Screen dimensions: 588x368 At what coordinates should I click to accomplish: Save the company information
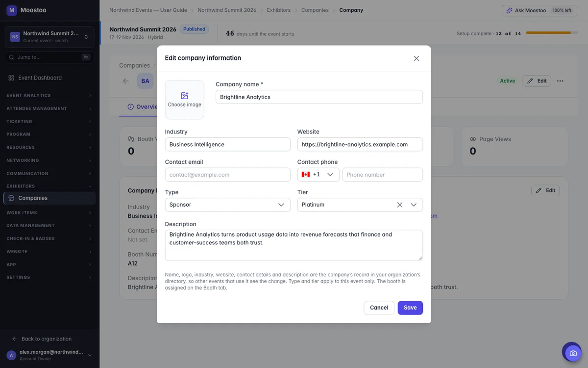click(x=410, y=308)
